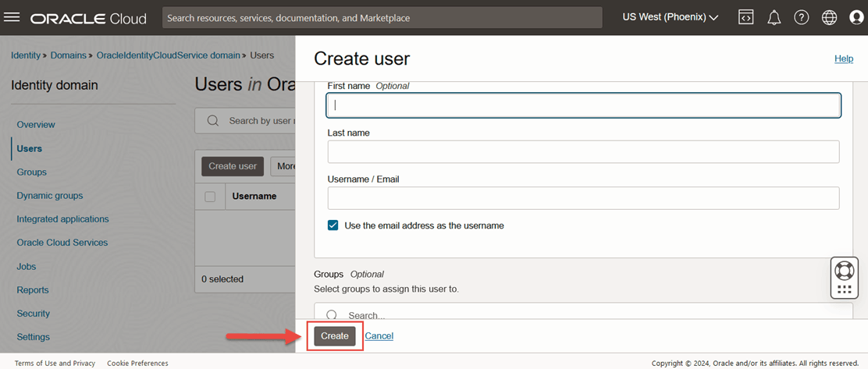Viewport: 868px width, 369px height.
Task: Open Oracle Cloud Services in the sidebar
Action: point(62,243)
